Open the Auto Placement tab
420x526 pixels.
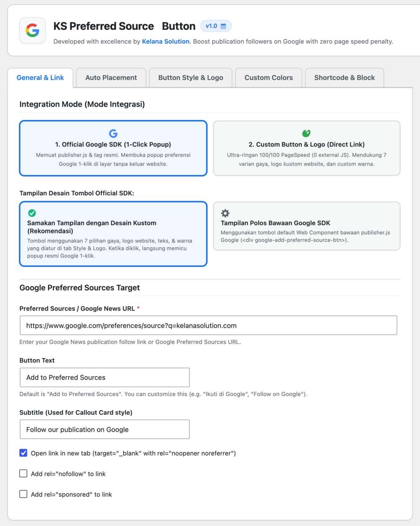coord(111,78)
